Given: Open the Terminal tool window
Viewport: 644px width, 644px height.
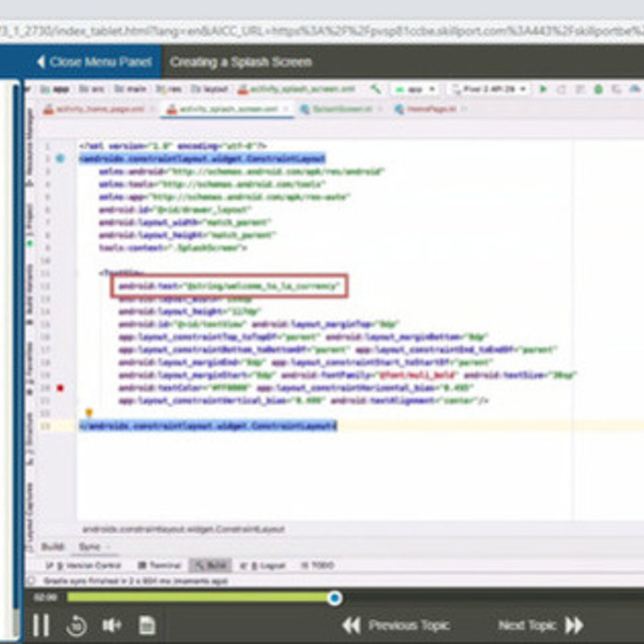Looking at the screenshot, I should coord(159,566).
